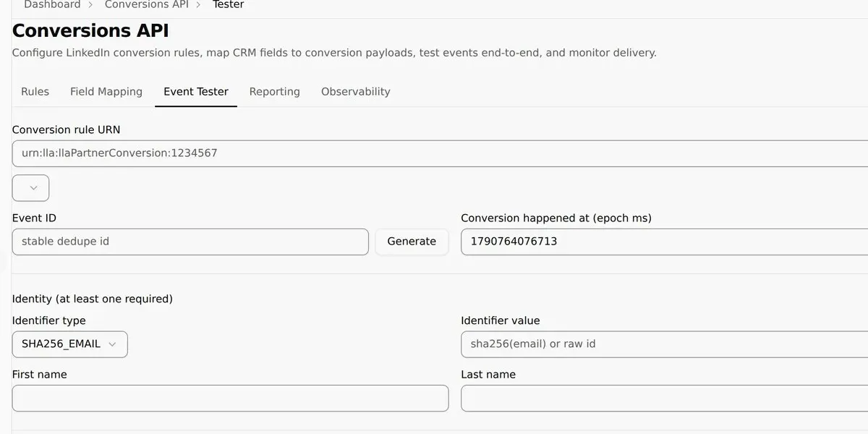Screen dimensions: 868x434
Task: Click the Identity (at least one required) label
Action: coord(93,299)
